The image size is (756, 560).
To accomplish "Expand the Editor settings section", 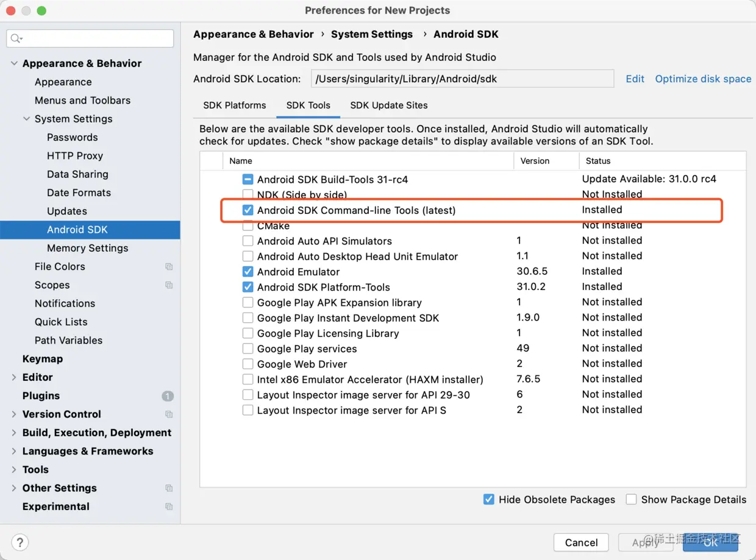I will tap(13, 377).
